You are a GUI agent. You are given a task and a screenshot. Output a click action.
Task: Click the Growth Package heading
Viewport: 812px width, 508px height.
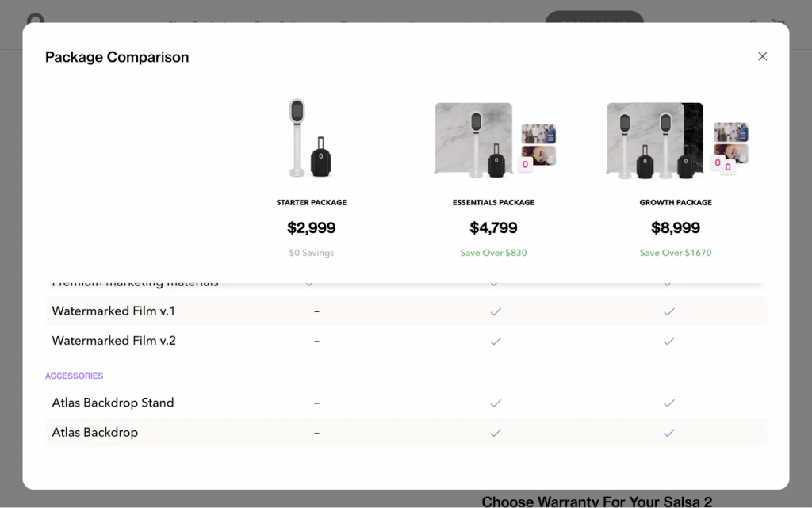[676, 203]
